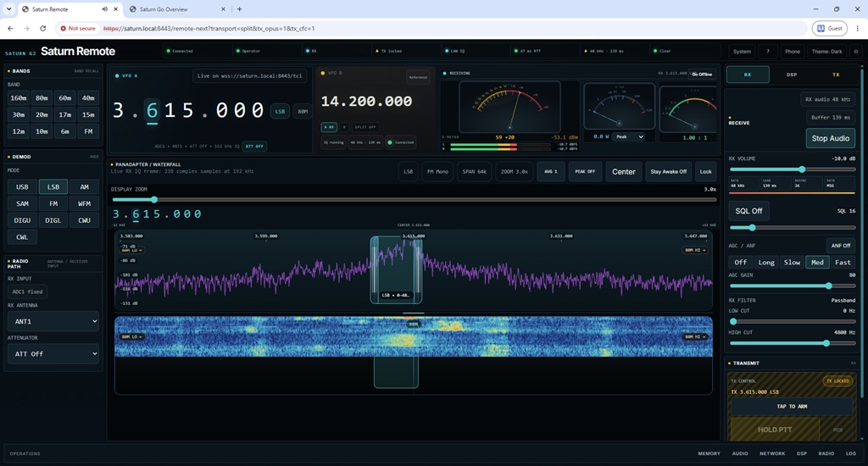The height and width of the screenshot is (466, 868).
Task: Click the TX power meter gauge
Action: [x=619, y=107]
